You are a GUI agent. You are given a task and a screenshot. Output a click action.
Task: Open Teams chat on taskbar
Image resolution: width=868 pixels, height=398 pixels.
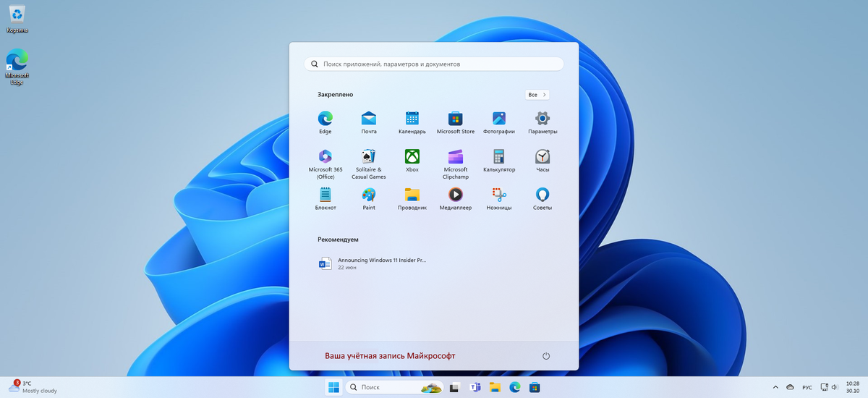pyautogui.click(x=475, y=387)
